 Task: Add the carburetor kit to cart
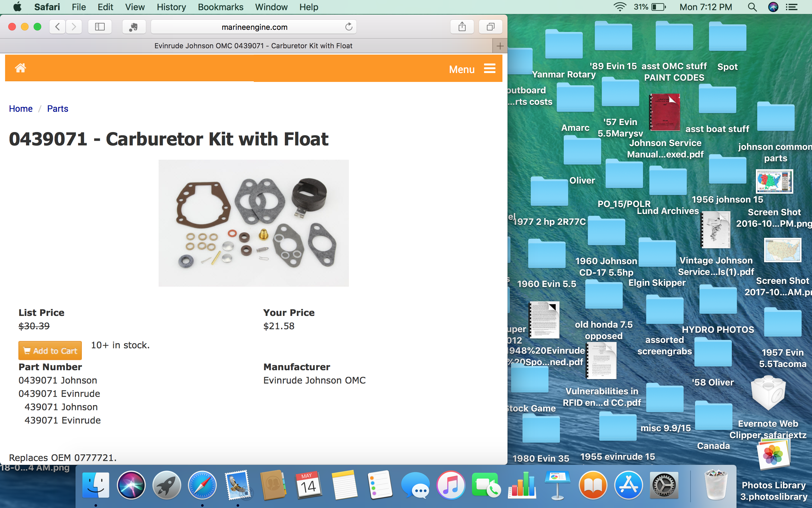50,351
